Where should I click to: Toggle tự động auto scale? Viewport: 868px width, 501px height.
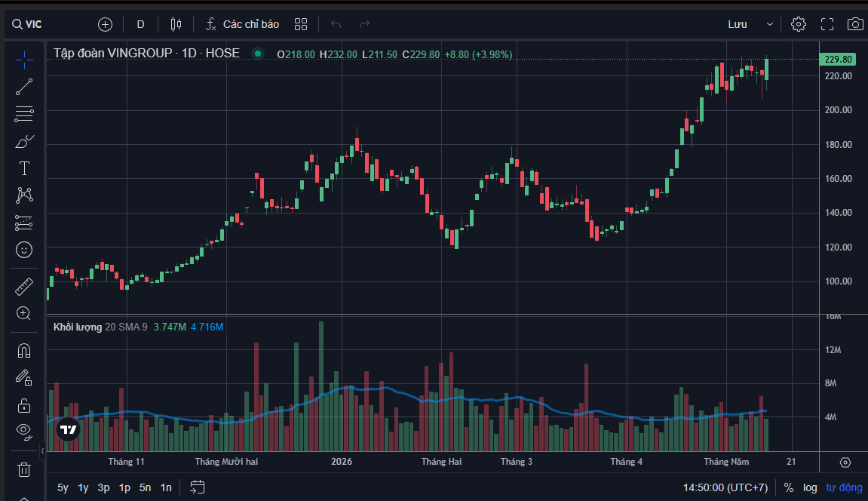[844, 487]
